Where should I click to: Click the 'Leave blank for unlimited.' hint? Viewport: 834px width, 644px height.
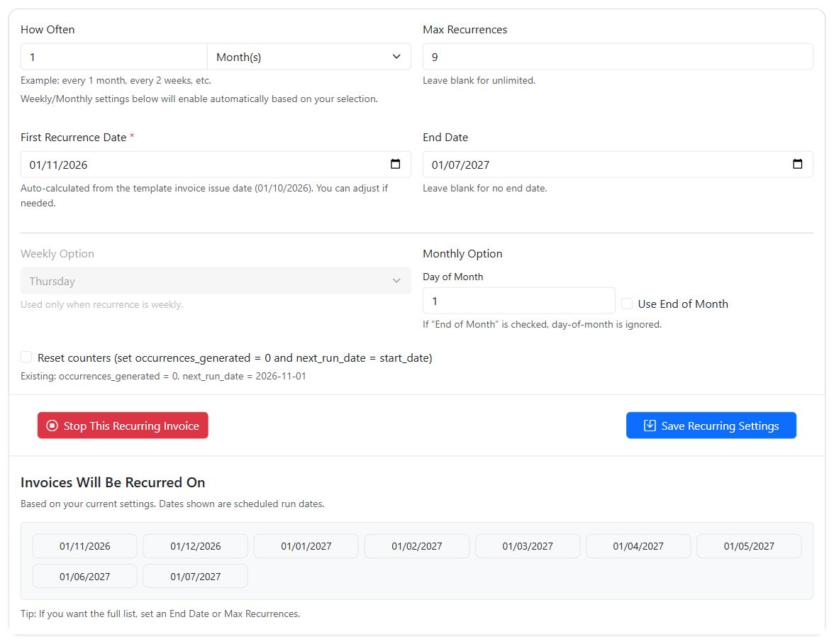(479, 80)
